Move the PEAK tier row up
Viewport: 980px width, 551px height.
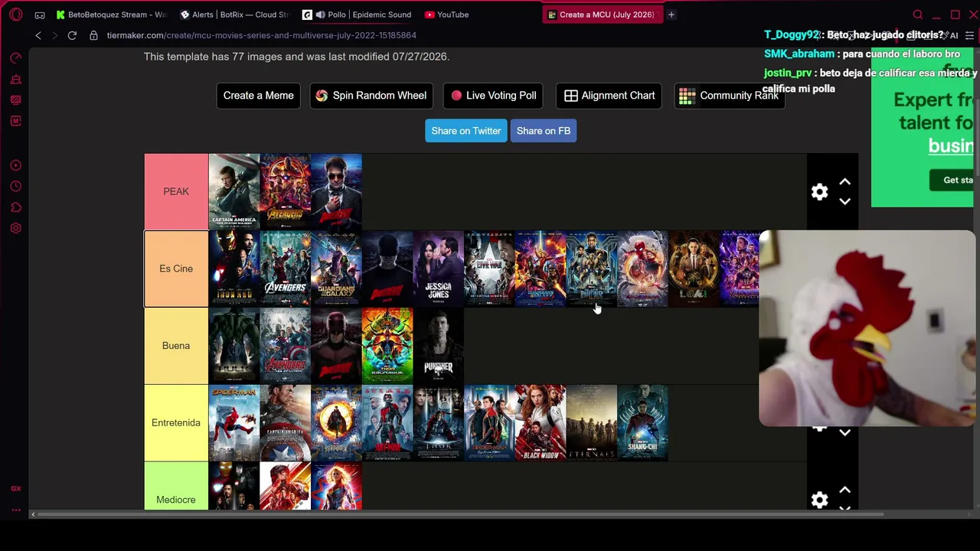pyautogui.click(x=844, y=182)
